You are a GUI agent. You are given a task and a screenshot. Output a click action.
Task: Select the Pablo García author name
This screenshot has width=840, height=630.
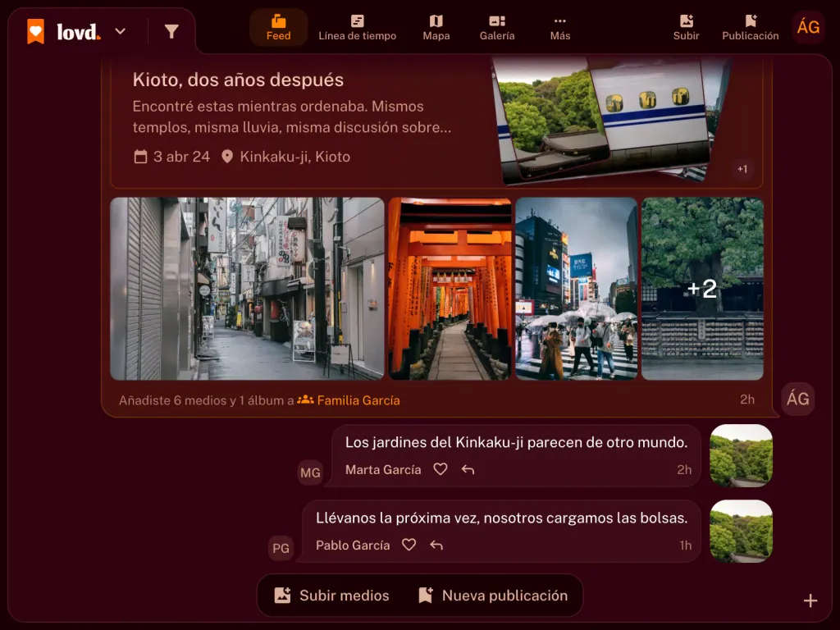[353, 546]
